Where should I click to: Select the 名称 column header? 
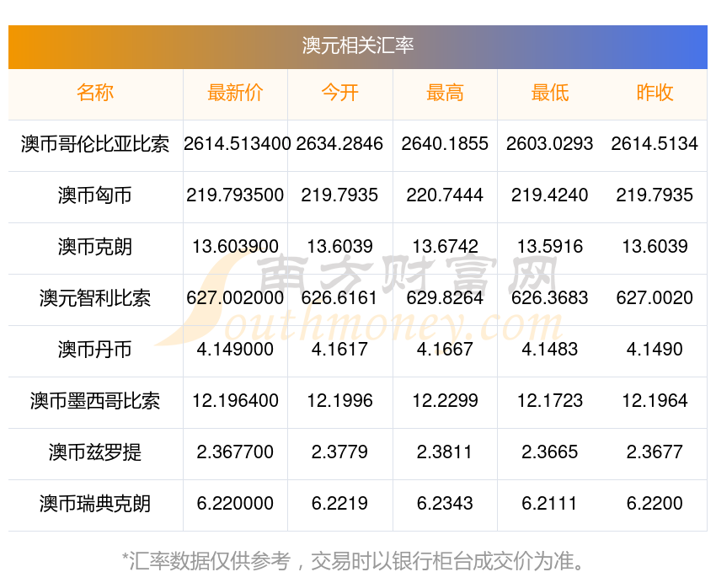tap(95, 93)
